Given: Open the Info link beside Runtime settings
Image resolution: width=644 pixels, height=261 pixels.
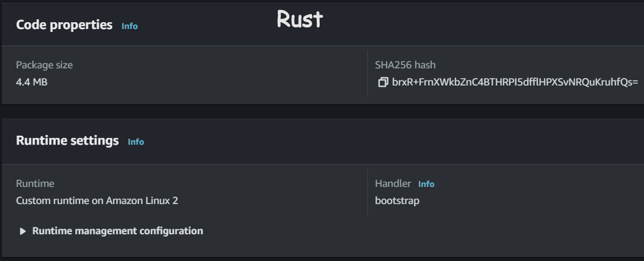Looking at the screenshot, I should 136,142.
